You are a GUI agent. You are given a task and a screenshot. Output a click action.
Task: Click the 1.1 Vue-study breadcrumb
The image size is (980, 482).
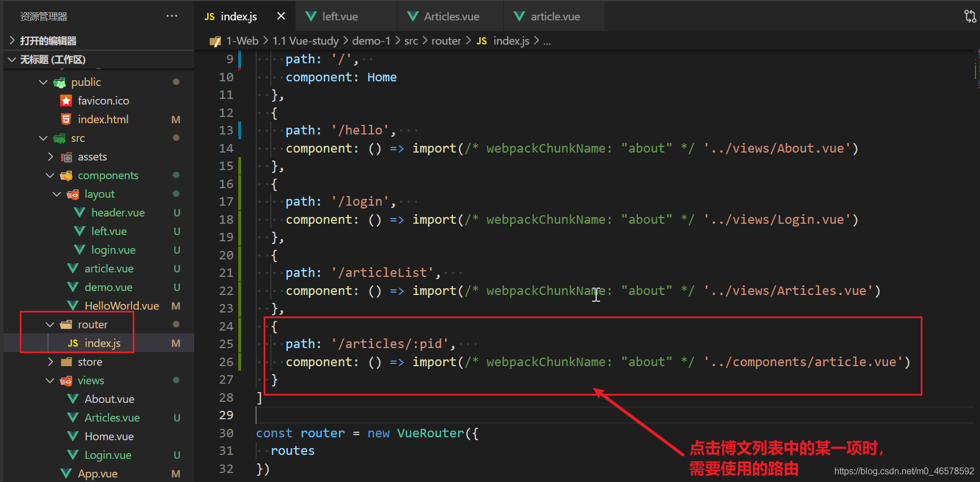point(305,41)
